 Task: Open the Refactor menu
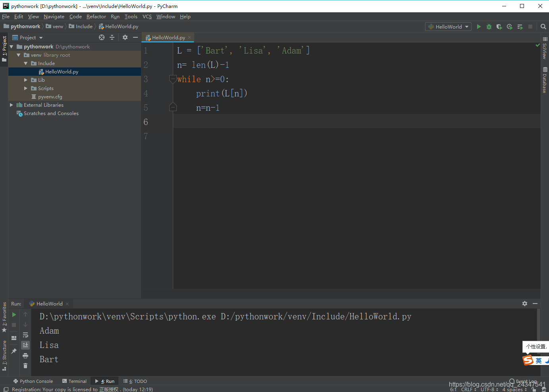[96, 17]
